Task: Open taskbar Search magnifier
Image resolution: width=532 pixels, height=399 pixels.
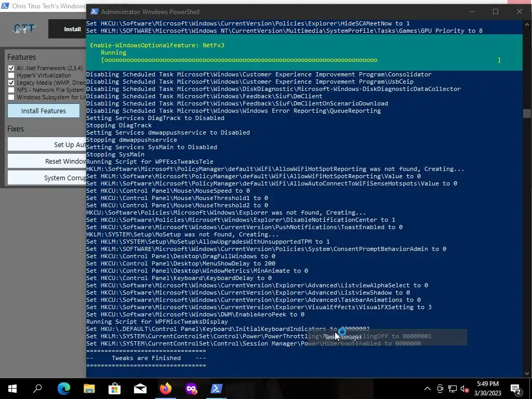Action: click(37, 389)
